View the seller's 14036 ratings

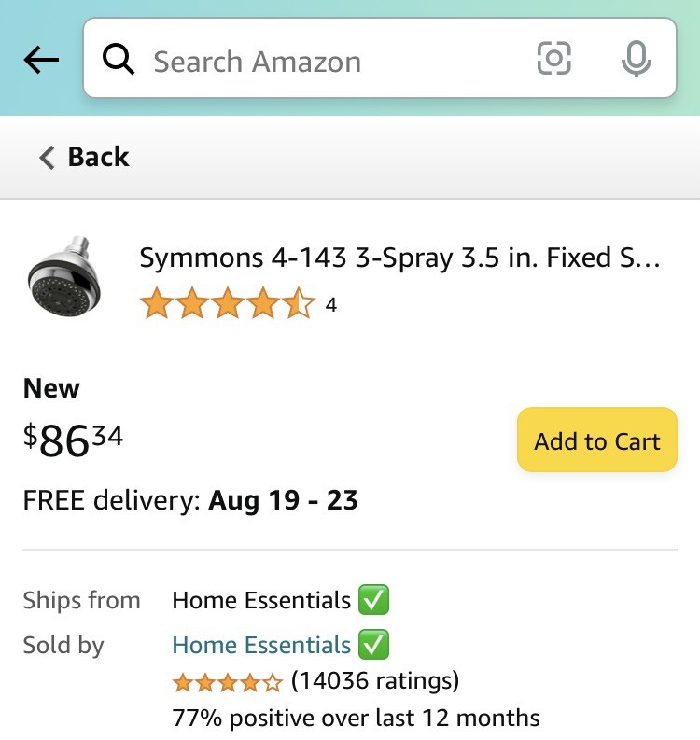tap(375, 681)
